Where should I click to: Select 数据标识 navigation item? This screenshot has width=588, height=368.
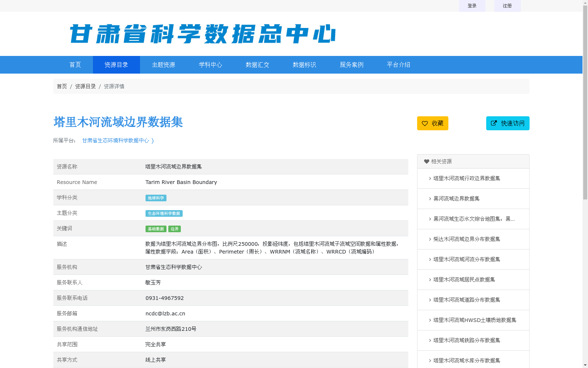pyautogui.click(x=305, y=65)
